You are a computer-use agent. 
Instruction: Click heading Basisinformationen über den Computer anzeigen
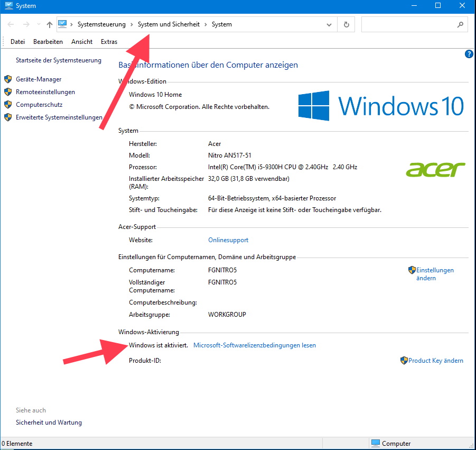[208, 65]
